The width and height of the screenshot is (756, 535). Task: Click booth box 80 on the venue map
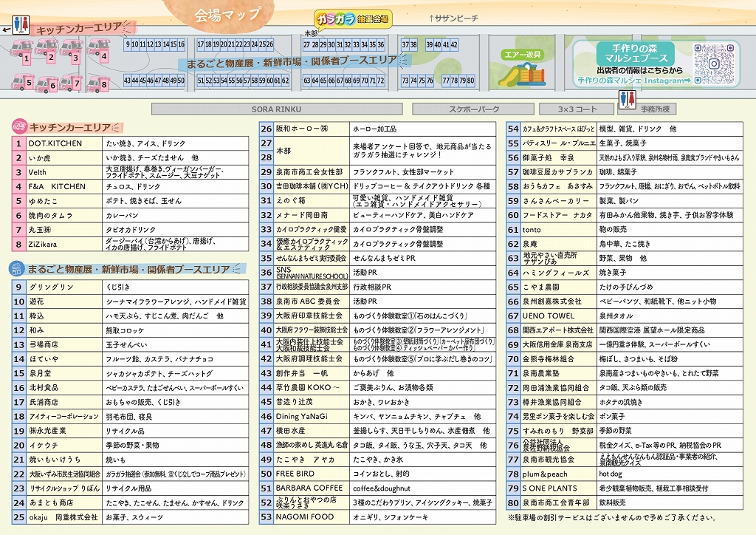470,81
